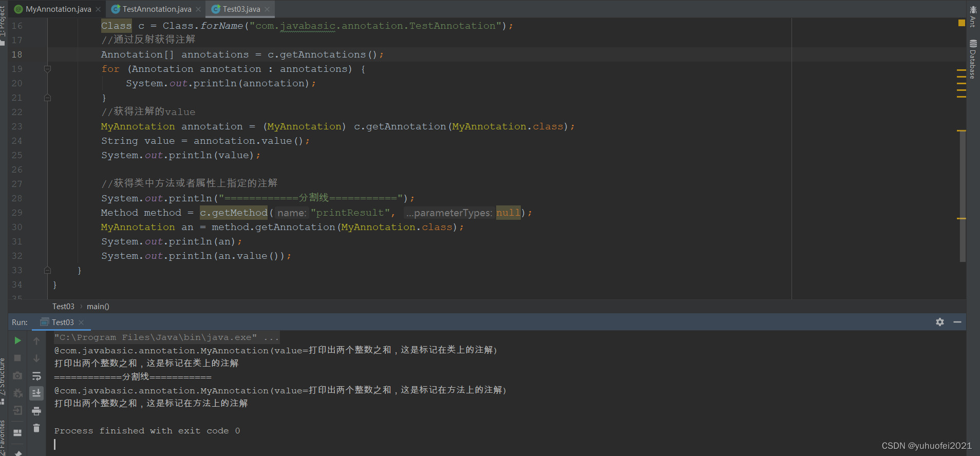Open Run panel settings gear
This screenshot has width=980, height=456.
940,322
